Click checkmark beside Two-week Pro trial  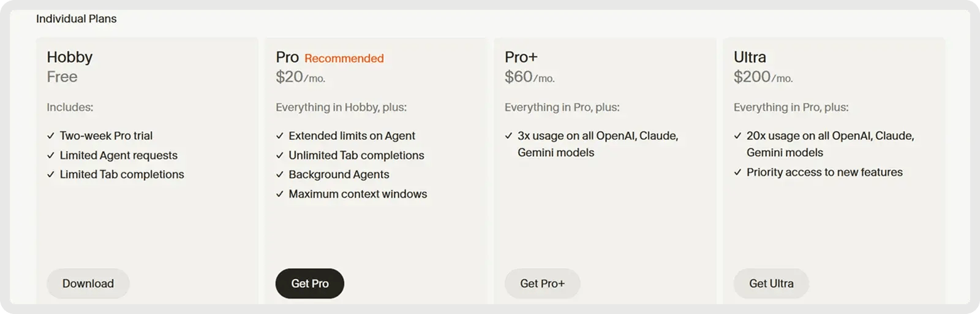(51, 136)
